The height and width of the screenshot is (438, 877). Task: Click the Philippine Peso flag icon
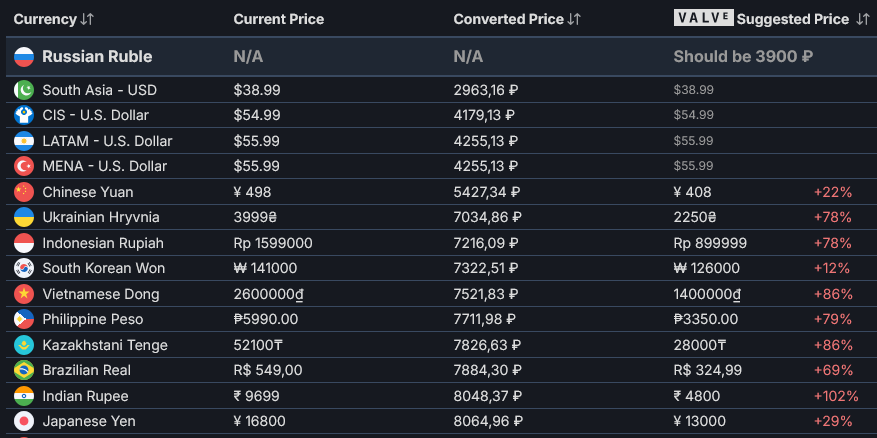click(24, 319)
